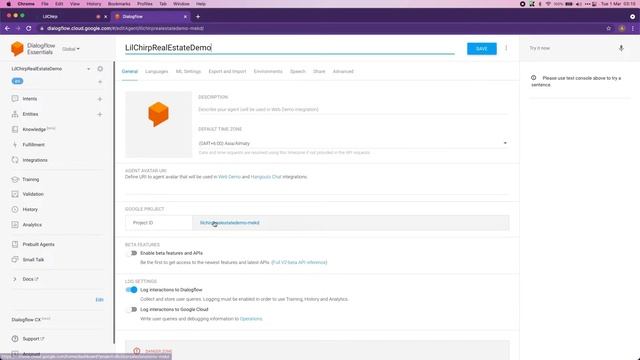
Task: Open a new Chrome tab
Action: coord(198,17)
